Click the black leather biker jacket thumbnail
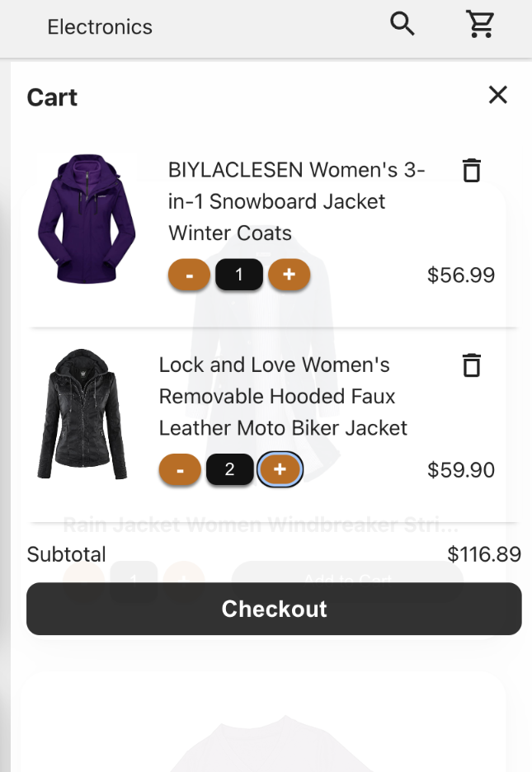 tap(82, 413)
